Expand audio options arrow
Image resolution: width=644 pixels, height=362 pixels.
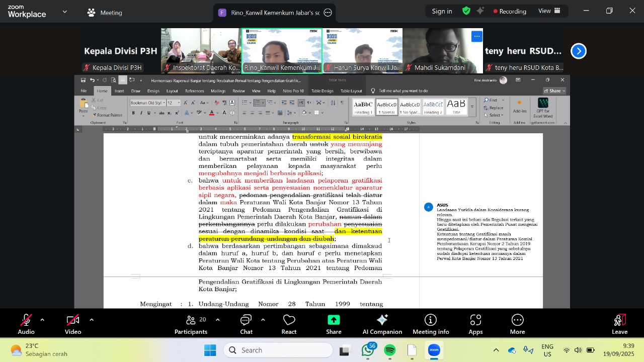tap(42, 320)
